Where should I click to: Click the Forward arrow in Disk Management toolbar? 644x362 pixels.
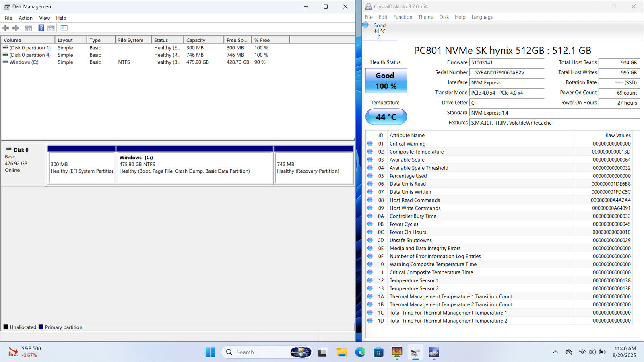(x=15, y=28)
